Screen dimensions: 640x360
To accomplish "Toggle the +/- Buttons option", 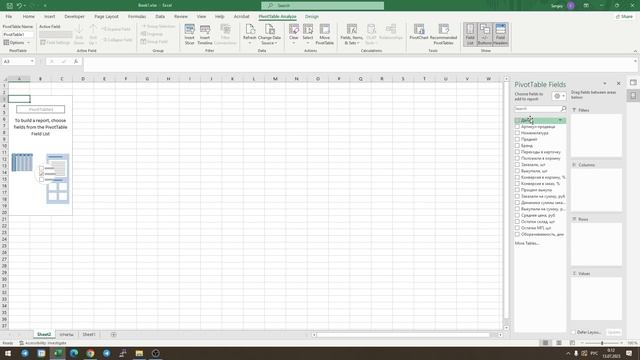I will [484, 34].
